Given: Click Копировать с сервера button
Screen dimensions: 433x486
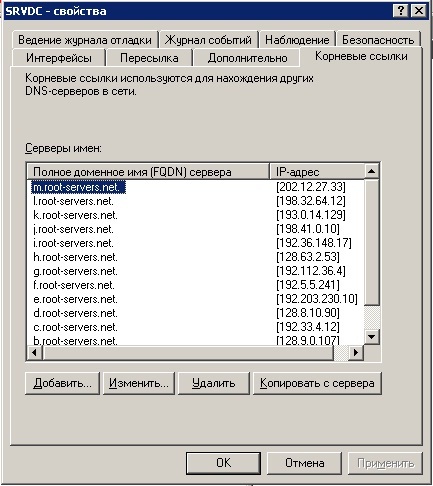Looking at the screenshot, I should click(317, 383).
